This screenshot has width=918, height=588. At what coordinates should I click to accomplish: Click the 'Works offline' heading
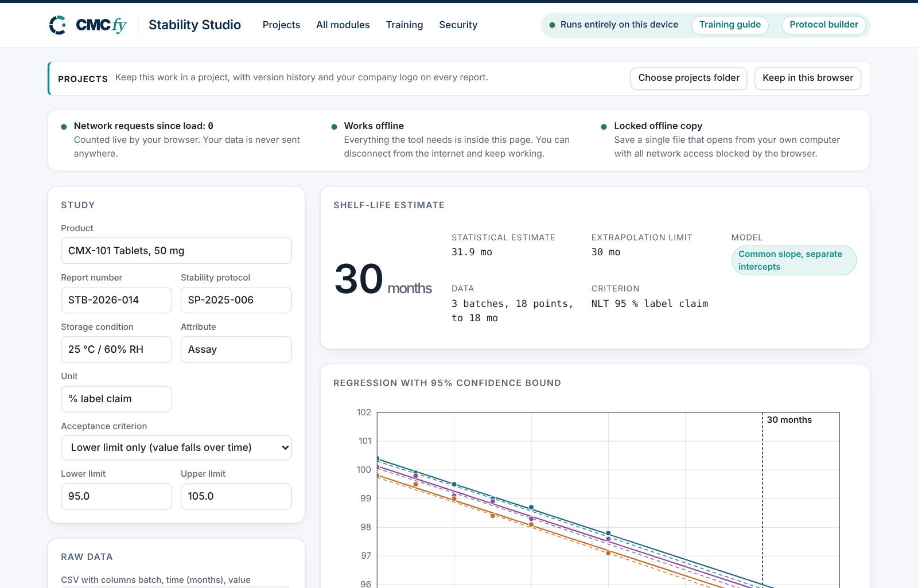374,126
